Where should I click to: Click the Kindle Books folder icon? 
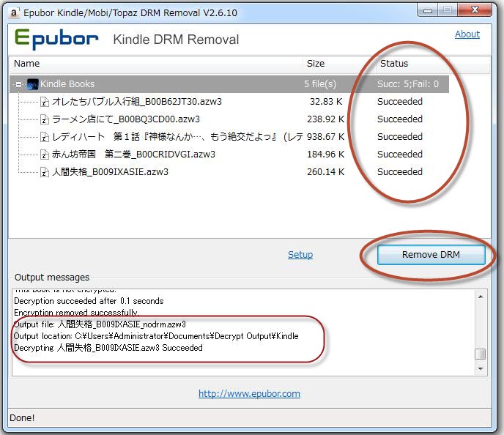point(32,84)
